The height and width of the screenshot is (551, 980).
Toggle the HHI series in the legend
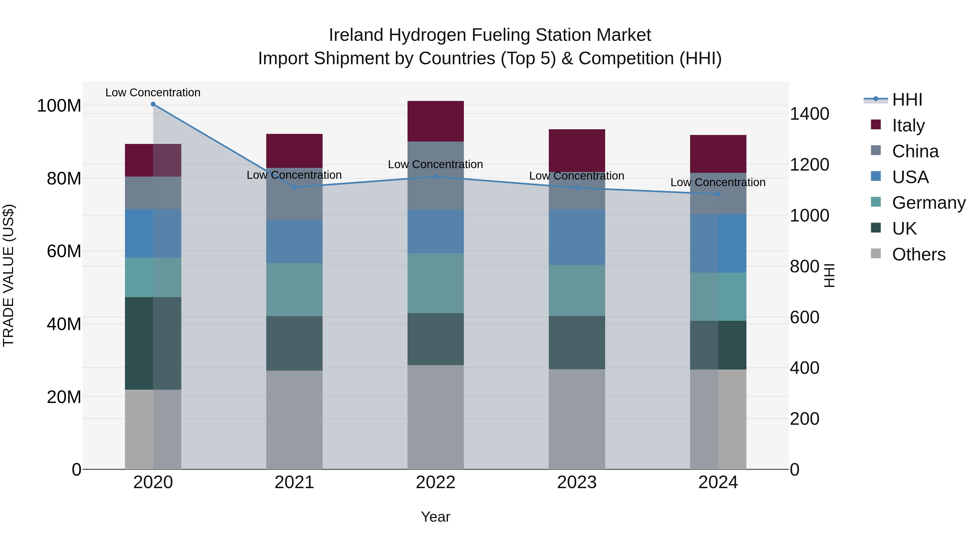click(893, 100)
